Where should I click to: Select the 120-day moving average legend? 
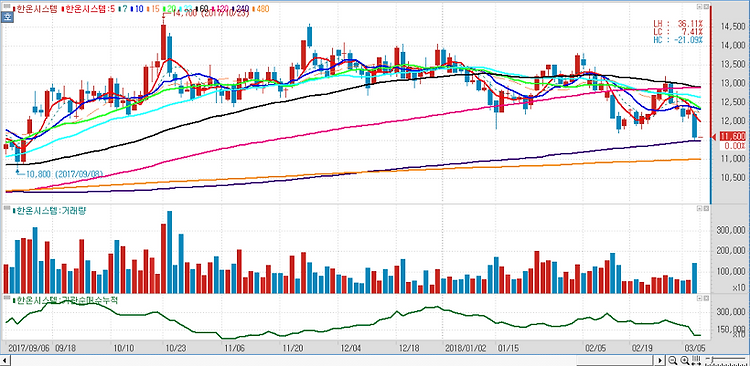click(x=221, y=9)
